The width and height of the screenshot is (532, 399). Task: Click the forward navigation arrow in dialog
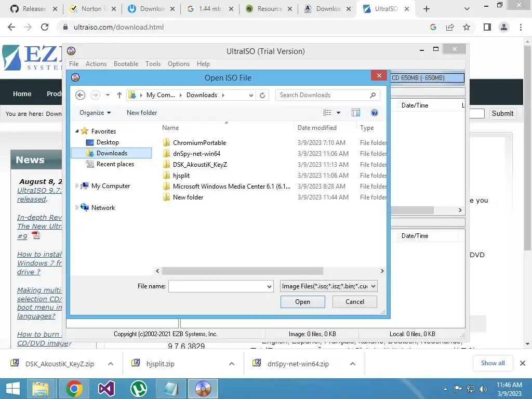[x=96, y=95]
